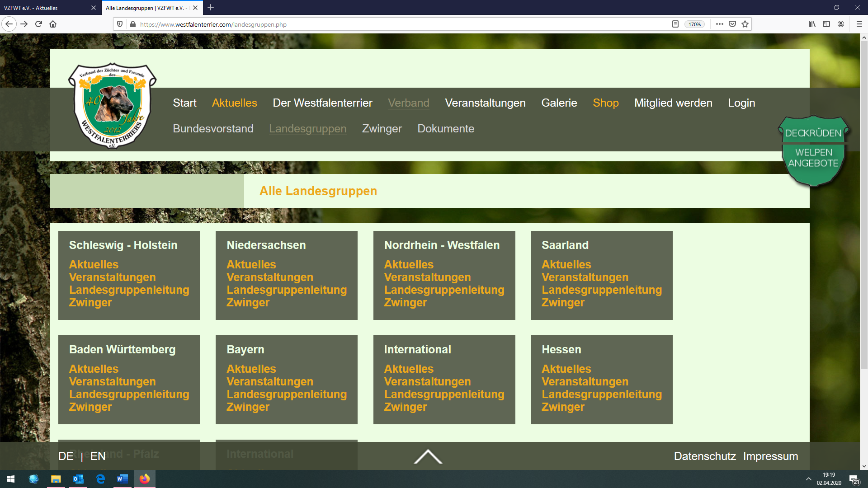Select the Verband navigation item

tap(408, 103)
